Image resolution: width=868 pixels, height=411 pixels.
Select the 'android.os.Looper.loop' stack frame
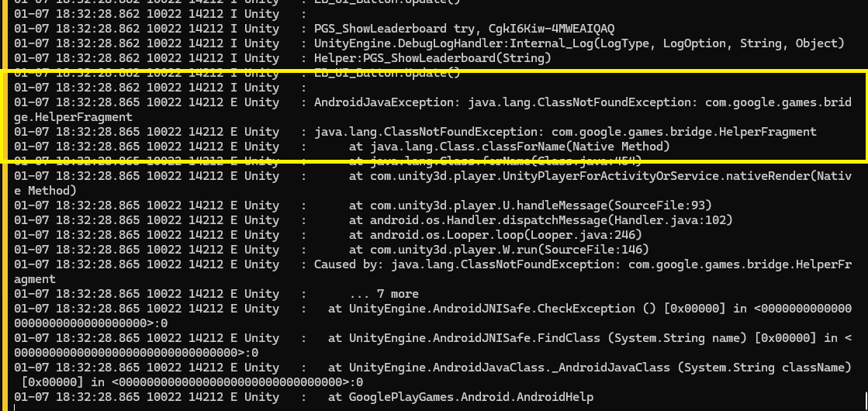(327, 234)
